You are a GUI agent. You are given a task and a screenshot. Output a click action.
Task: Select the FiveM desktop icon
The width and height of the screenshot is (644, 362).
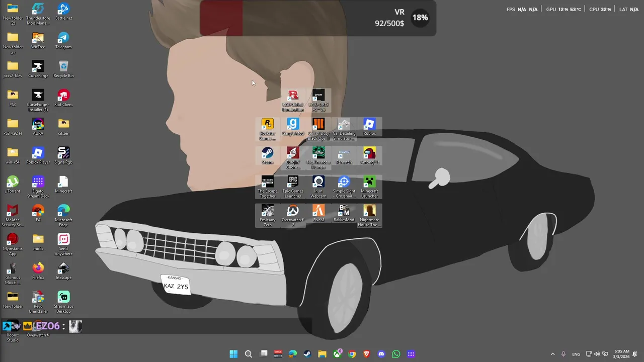pyautogui.click(x=318, y=214)
